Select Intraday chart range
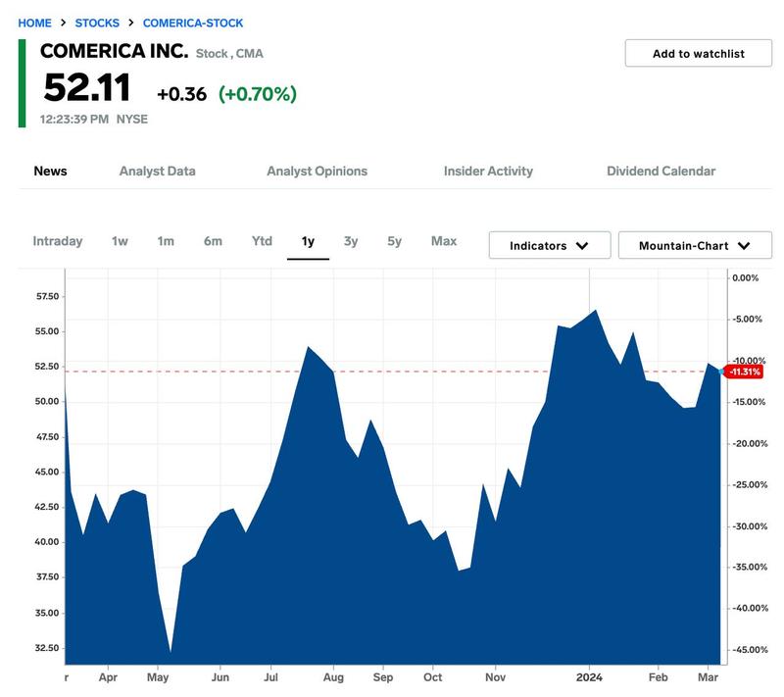This screenshot has height=697, width=784. click(x=58, y=241)
